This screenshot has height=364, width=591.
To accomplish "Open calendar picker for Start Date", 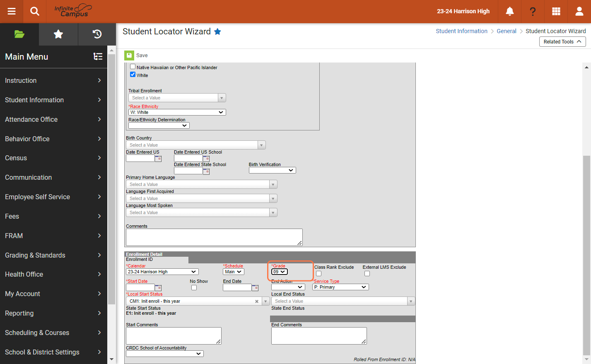I will click(158, 287).
